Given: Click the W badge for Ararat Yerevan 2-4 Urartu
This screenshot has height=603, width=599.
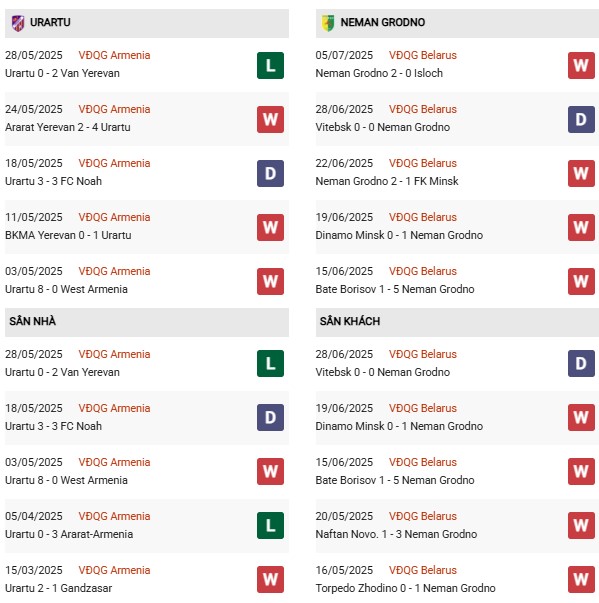Looking at the screenshot, I should click(x=270, y=119).
